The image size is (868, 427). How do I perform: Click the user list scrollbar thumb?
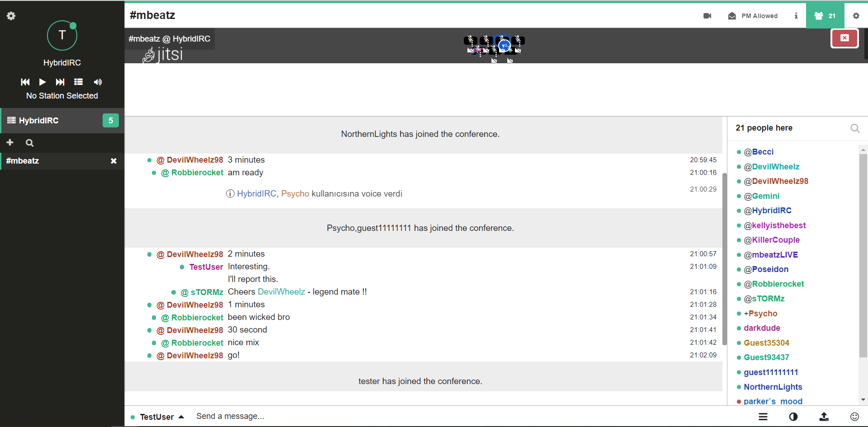coord(863,255)
